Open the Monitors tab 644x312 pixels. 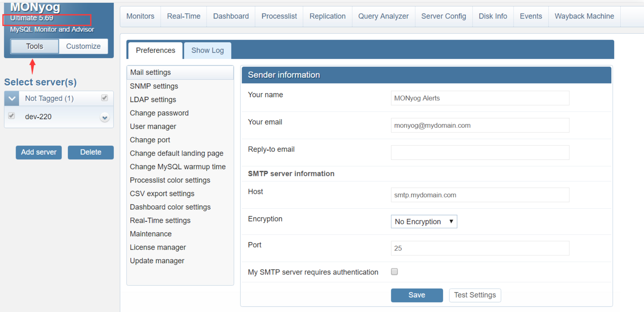(x=140, y=16)
